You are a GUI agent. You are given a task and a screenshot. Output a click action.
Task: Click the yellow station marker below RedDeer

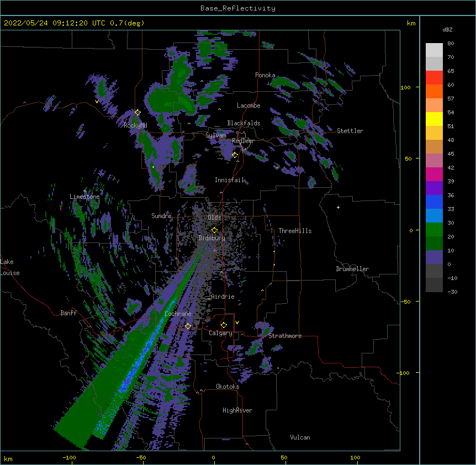click(x=235, y=155)
